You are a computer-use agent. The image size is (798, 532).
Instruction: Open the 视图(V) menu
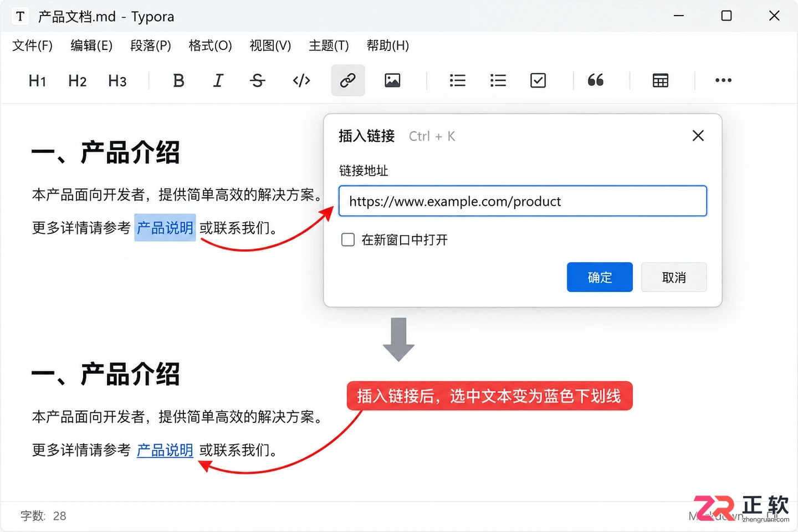pos(270,46)
